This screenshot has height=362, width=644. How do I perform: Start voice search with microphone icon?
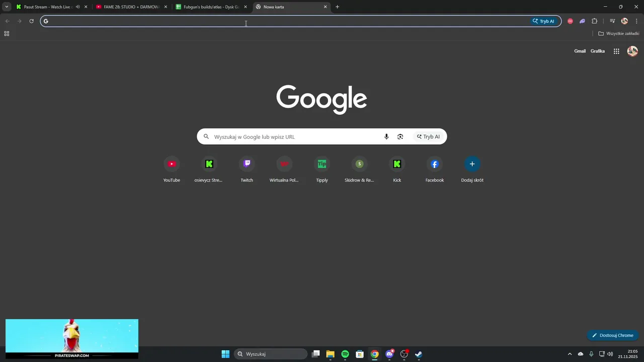[386, 137]
